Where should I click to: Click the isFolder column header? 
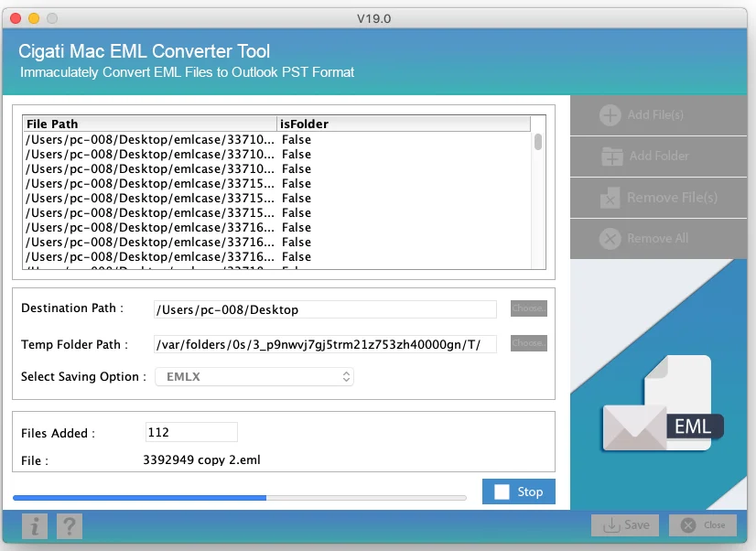404,124
